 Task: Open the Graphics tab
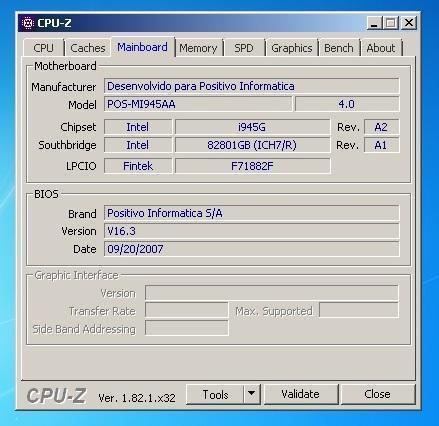[292, 48]
